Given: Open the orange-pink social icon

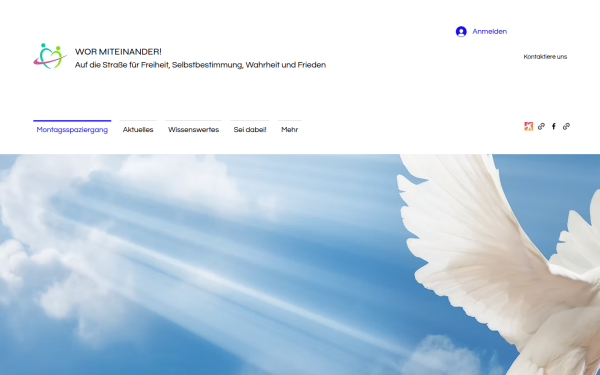Looking at the screenshot, I should point(528,126).
